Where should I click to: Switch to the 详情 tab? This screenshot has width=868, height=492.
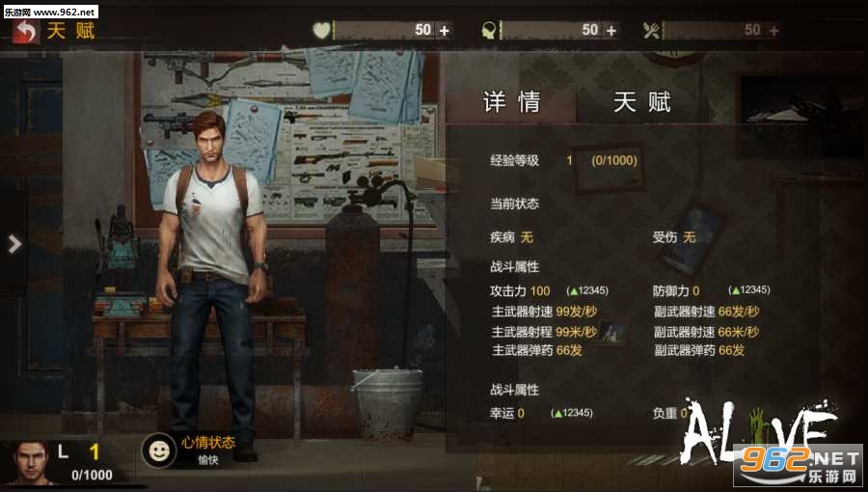(x=511, y=102)
